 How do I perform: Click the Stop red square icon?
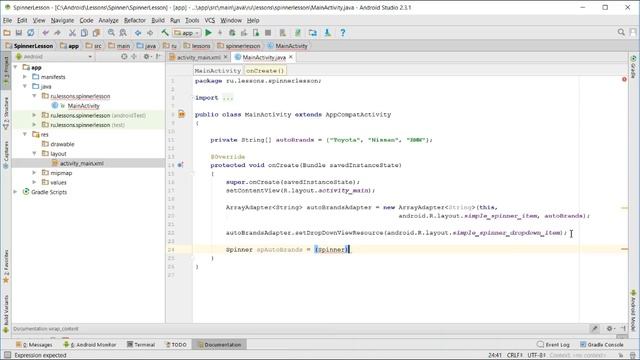(x=268, y=33)
